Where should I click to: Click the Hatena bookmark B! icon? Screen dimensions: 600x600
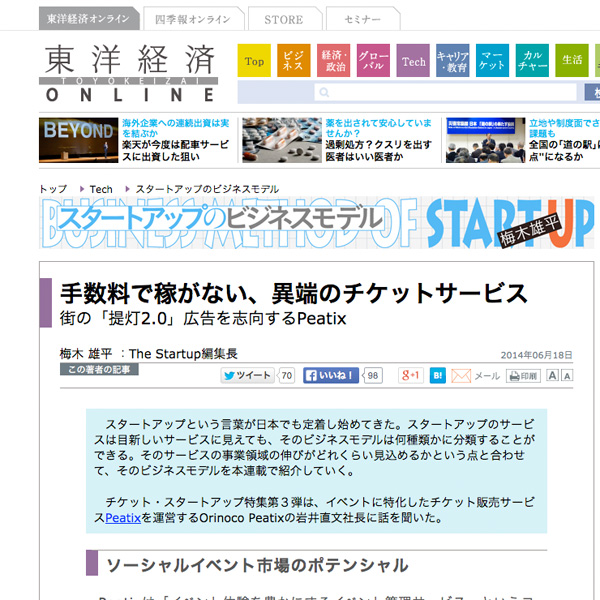point(438,376)
